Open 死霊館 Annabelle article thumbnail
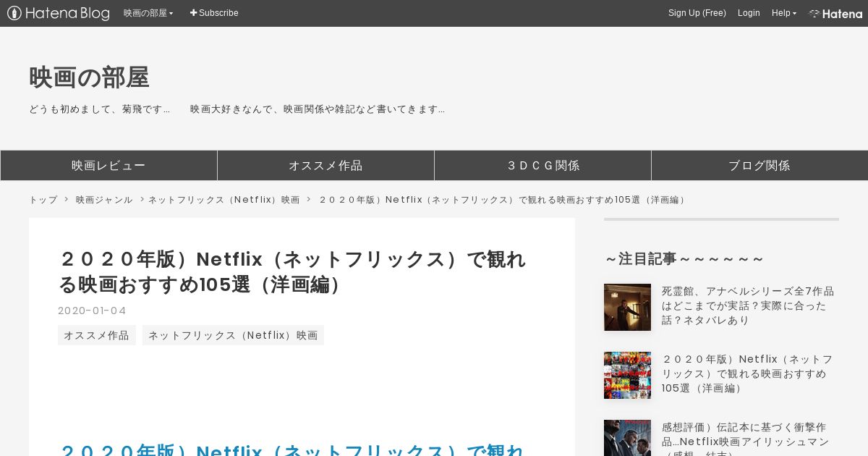 click(627, 307)
